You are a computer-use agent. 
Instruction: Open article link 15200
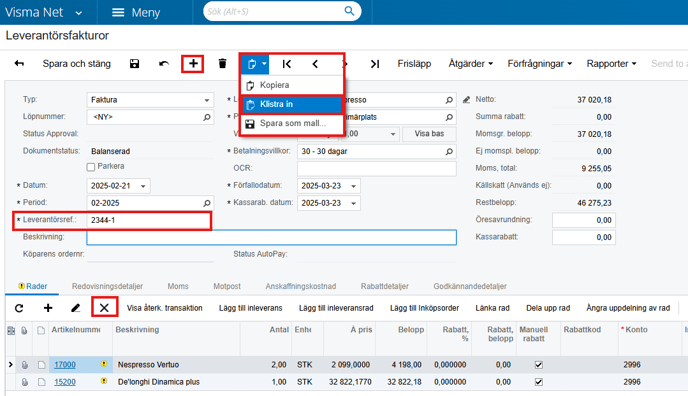[x=65, y=382]
